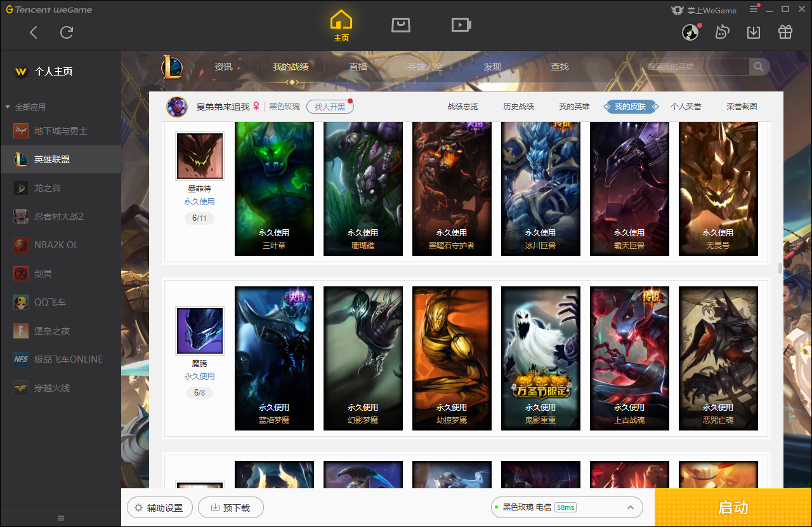
Task: Open 辅助设置 settings button
Action: tap(159, 508)
